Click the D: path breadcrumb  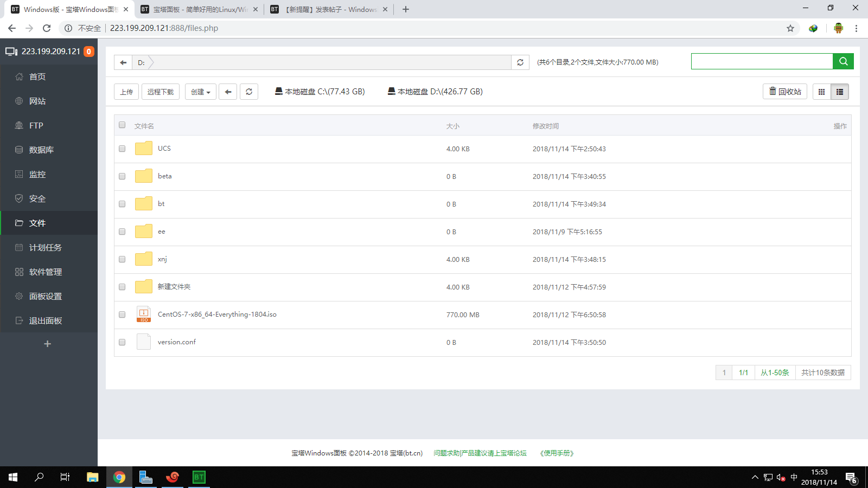[141, 62]
